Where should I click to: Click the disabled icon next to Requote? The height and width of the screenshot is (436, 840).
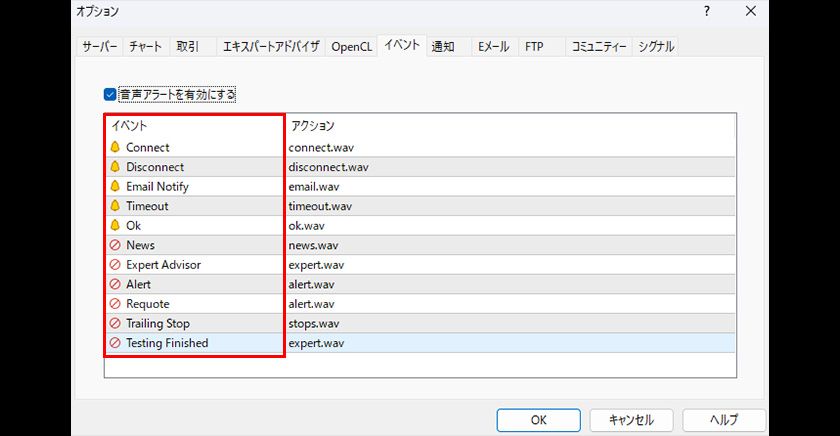pos(115,304)
